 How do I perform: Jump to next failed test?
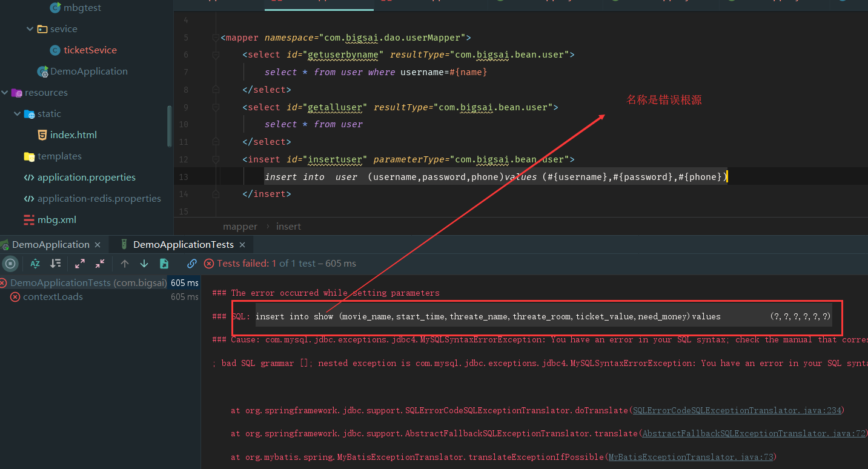pyautogui.click(x=144, y=264)
